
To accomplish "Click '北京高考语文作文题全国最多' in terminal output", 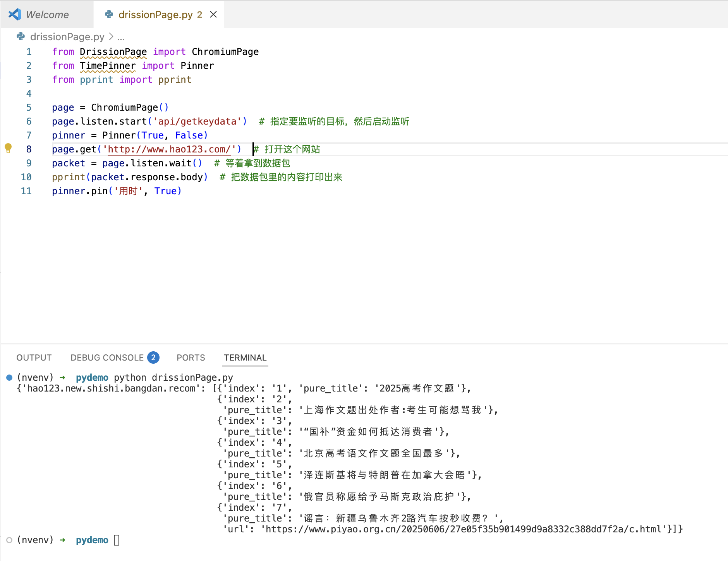I will point(373,453).
